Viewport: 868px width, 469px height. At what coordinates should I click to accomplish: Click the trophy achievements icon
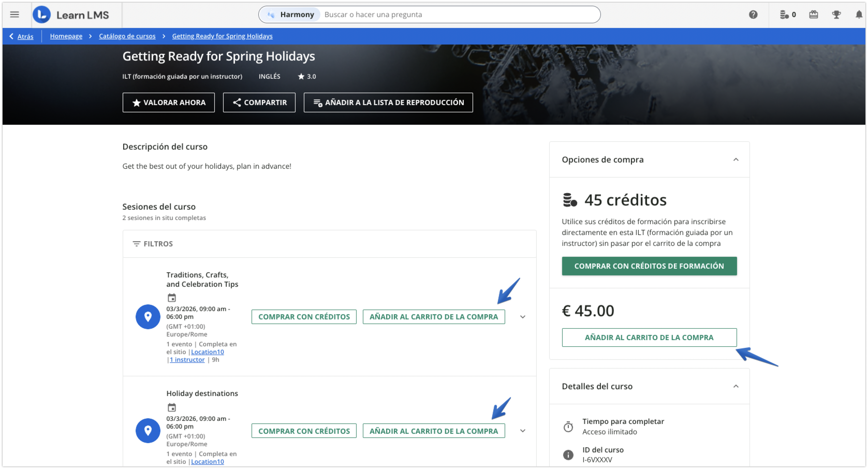click(x=837, y=14)
